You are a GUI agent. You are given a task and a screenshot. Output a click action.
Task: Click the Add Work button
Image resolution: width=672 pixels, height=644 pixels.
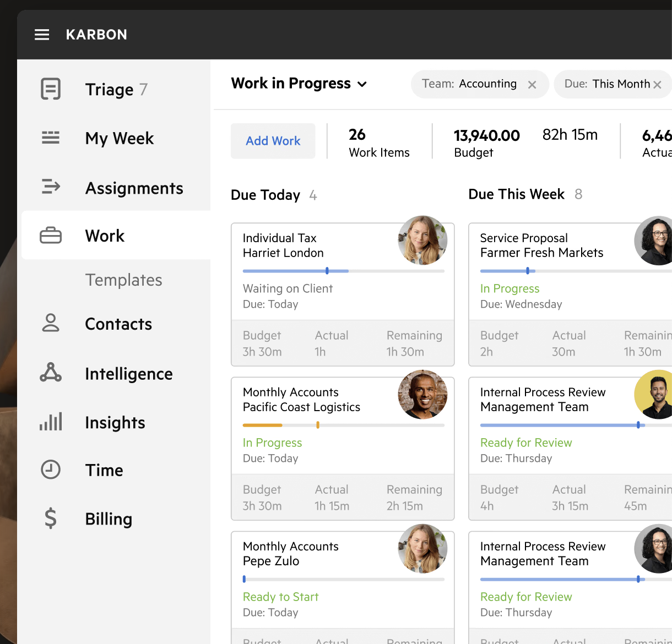click(x=273, y=141)
